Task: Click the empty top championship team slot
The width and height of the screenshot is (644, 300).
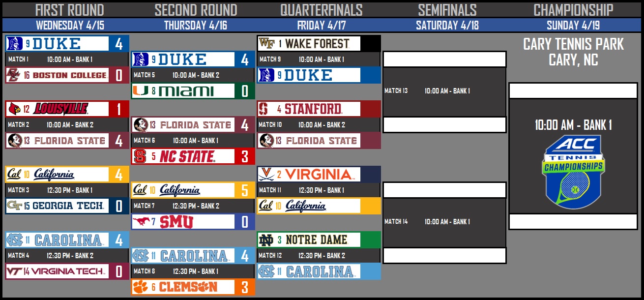Action: pos(573,90)
